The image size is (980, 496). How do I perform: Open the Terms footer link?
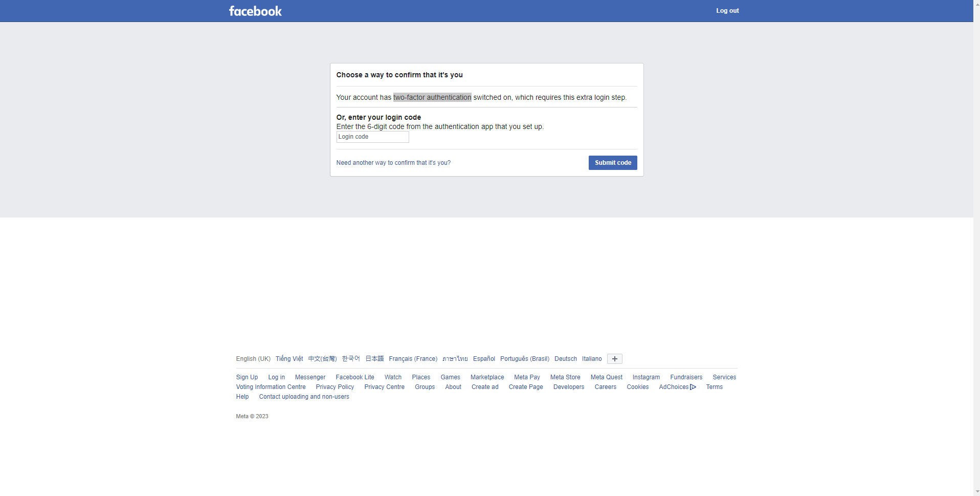tap(715, 387)
